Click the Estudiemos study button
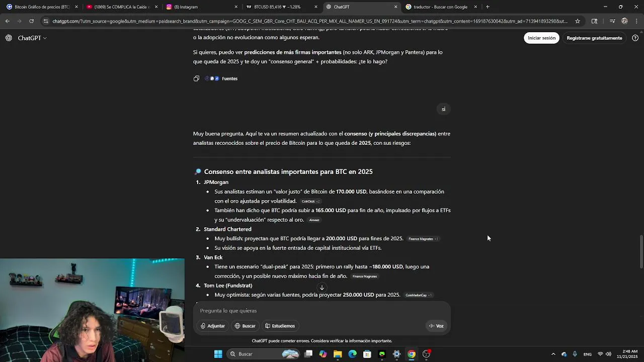 (280, 326)
